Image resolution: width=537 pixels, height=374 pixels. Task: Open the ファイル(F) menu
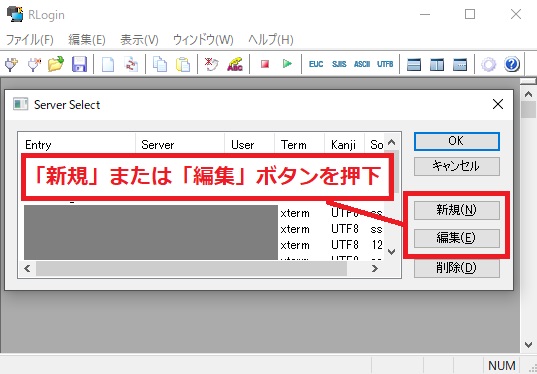30,40
